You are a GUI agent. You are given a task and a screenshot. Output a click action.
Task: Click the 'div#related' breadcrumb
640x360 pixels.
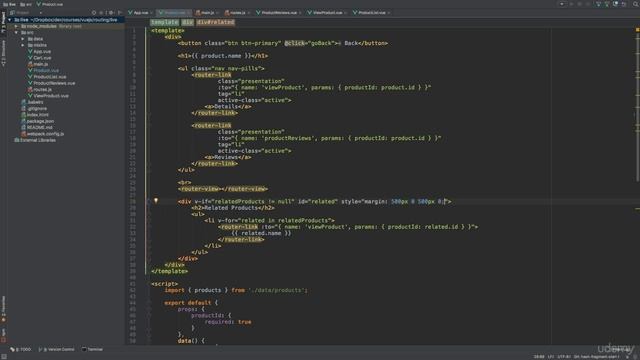click(x=216, y=22)
